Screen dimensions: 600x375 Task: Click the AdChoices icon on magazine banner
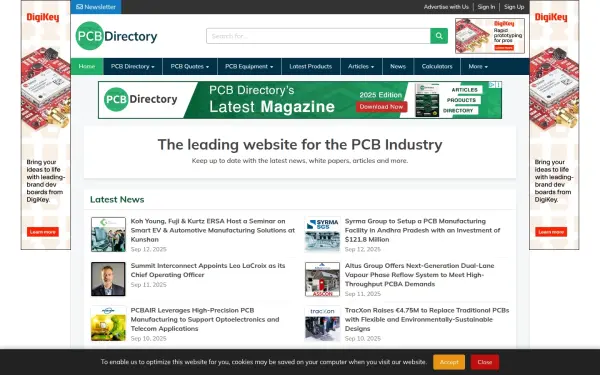pos(492,85)
